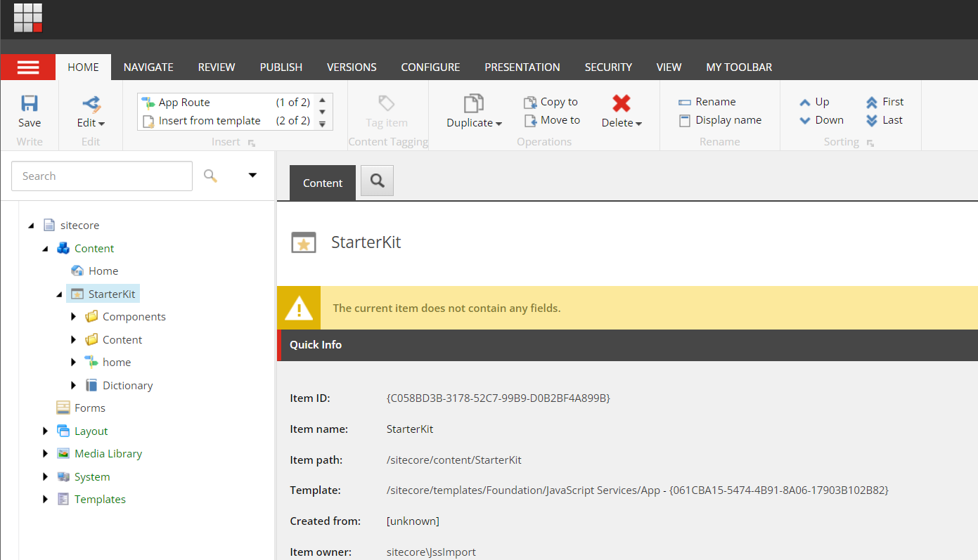Screen dimensions: 978x560
Task: Open the search tab magnifier next to Content
Action: coord(378,181)
